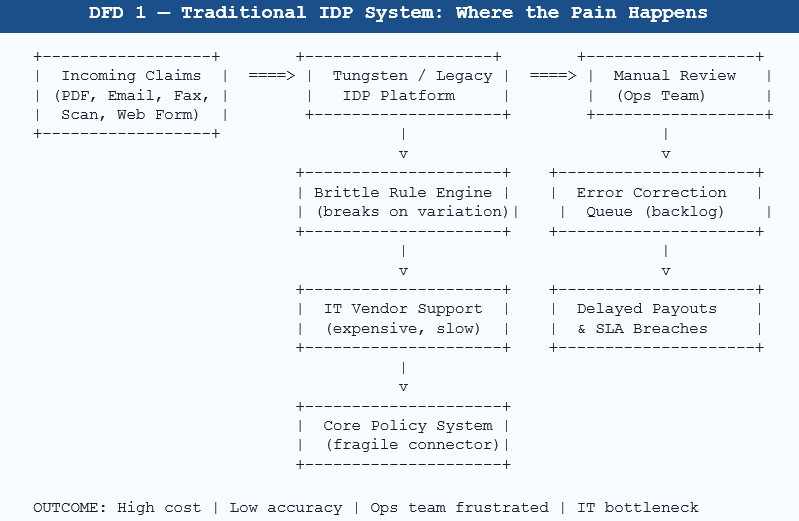Click the Brittle Rule Engine box
The width and height of the screenshot is (799, 521).
click(404, 202)
